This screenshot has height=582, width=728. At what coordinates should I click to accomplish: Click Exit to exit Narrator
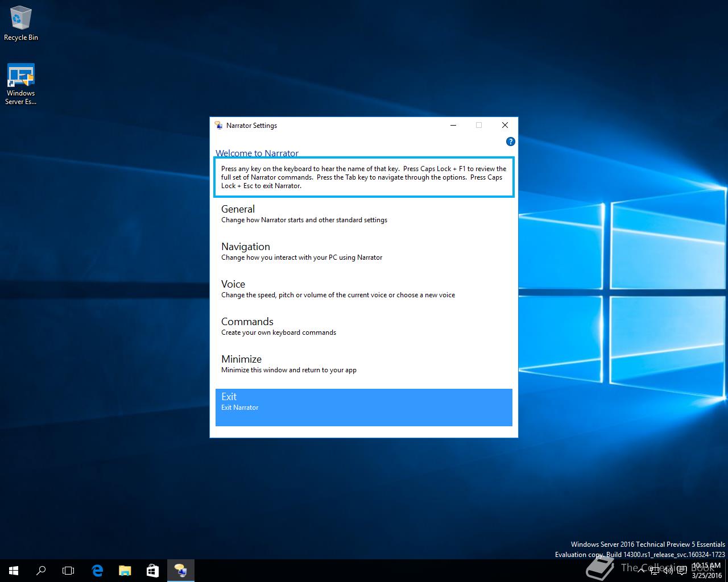click(364, 408)
